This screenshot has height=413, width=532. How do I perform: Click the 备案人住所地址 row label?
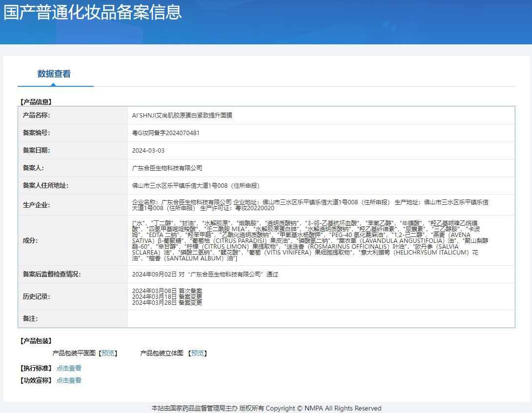click(45, 186)
